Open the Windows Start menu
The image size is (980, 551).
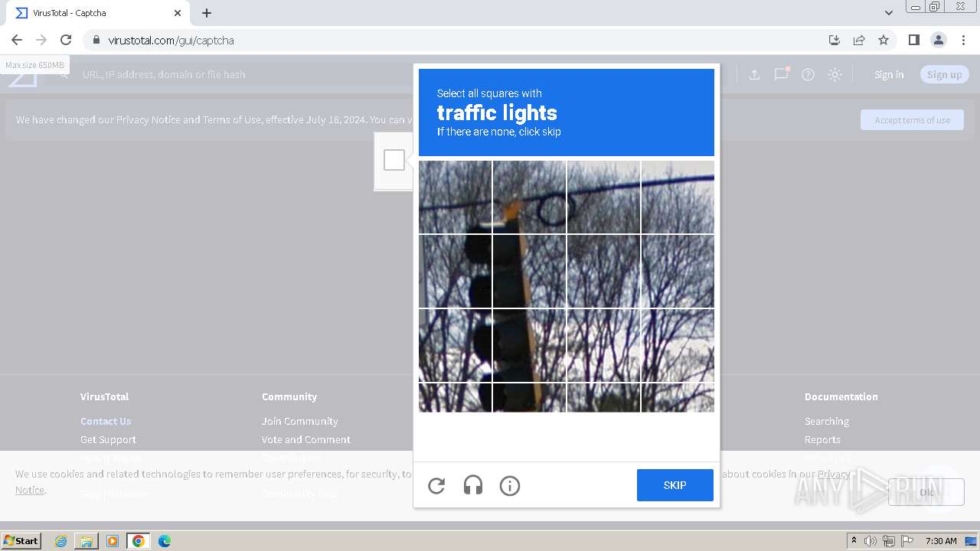click(21, 540)
